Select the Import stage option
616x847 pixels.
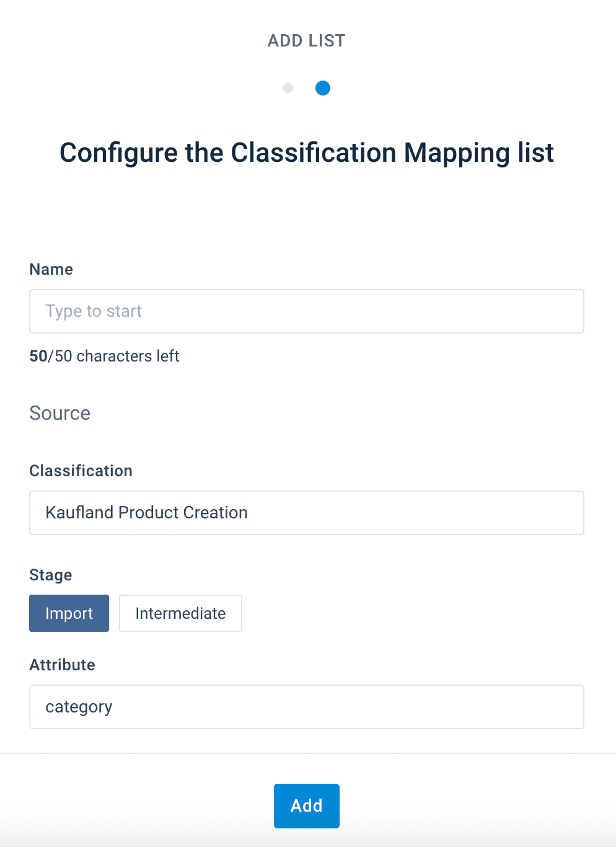(69, 613)
